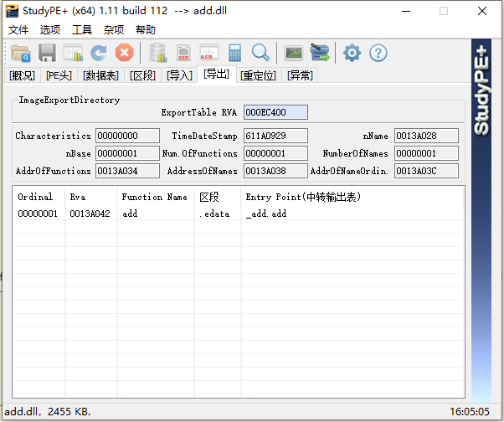This screenshot has height=422, width=504.
Task: Click the Entry Point(中转输出表) column header
Action: pos(352,197)
